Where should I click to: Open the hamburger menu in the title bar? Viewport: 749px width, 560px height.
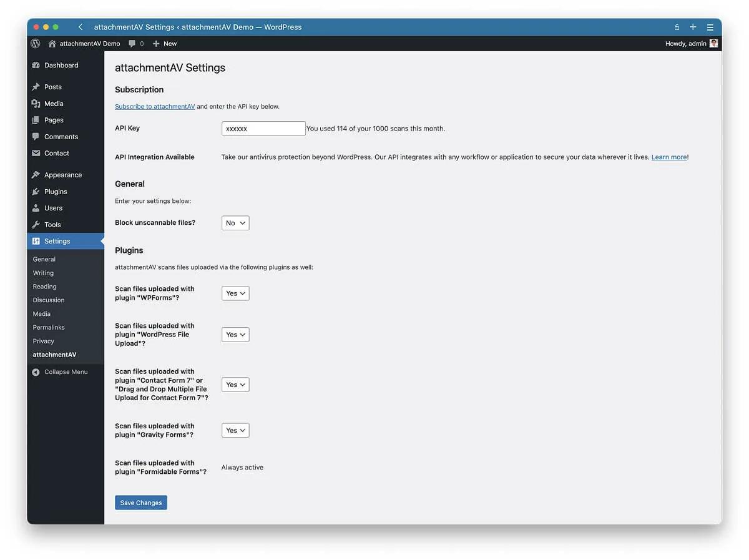pos(710,27)
